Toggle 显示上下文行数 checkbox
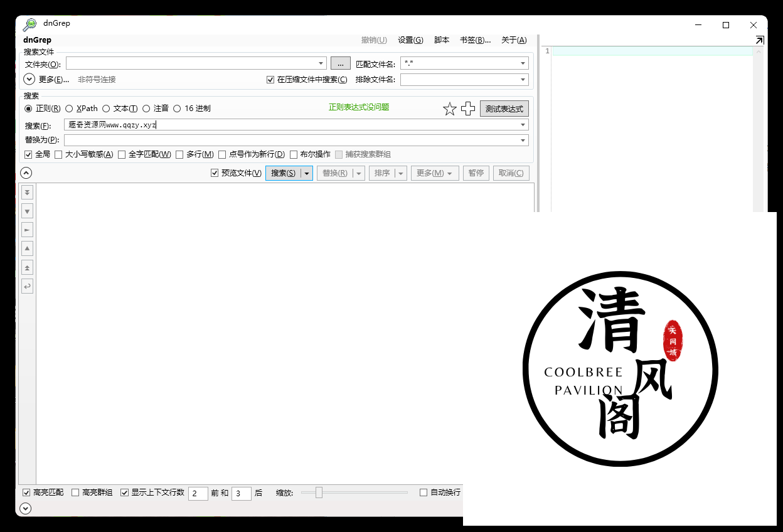 [x=124, y=492]
